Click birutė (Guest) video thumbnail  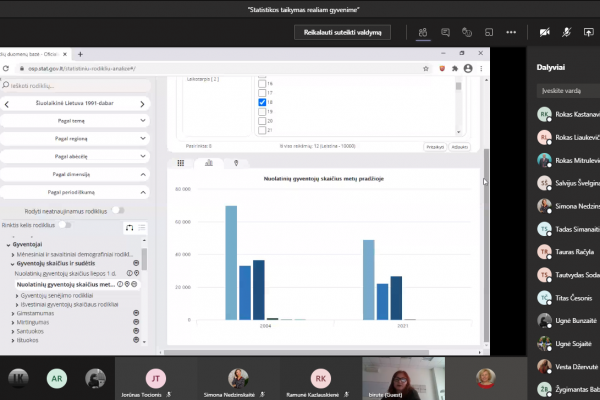[x=404, y=378]
